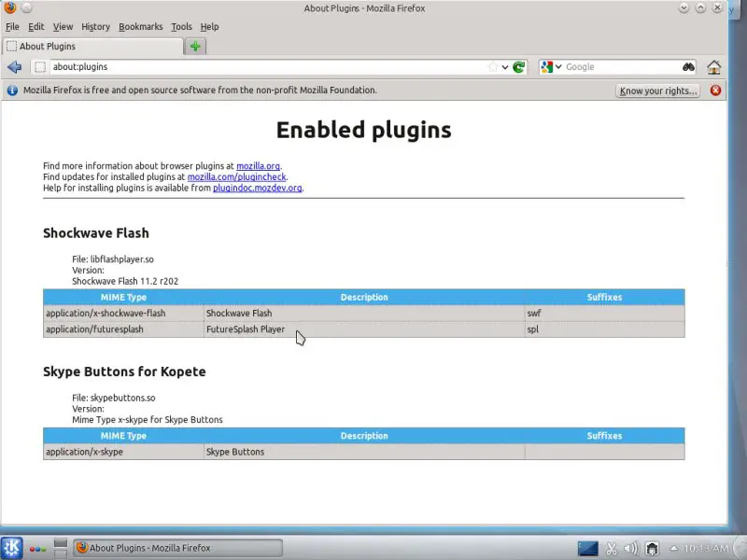The height and width of the screenshot is (560, 747).
Task: Focus the about:plugins address field
Action: click(267, 67)
